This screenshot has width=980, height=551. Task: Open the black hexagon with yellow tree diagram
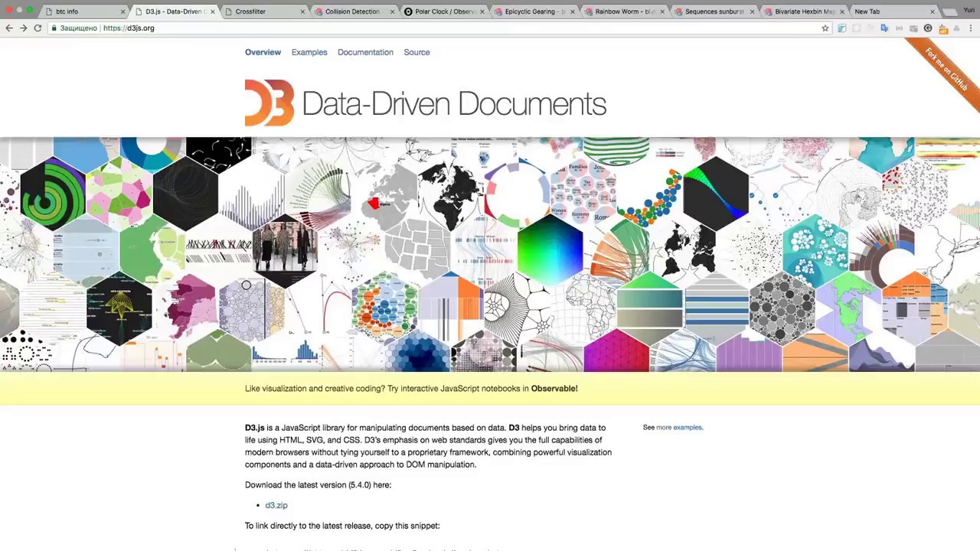point(119,308)
